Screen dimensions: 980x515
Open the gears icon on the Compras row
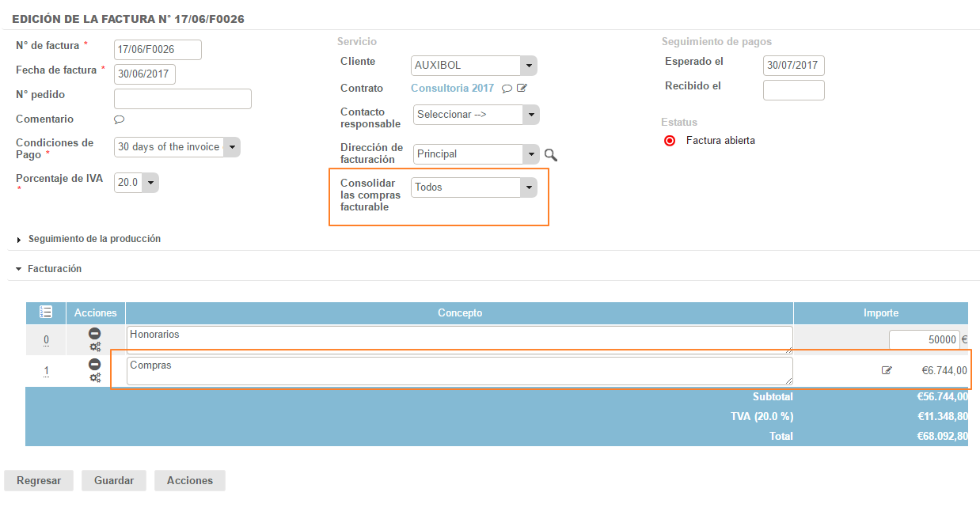click(x=94, y=377)
